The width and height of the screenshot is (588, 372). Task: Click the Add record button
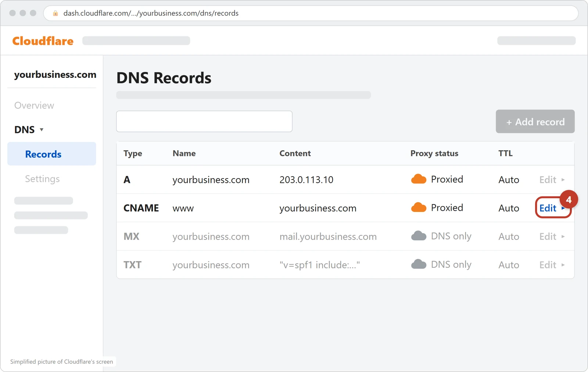click(535, 122)
